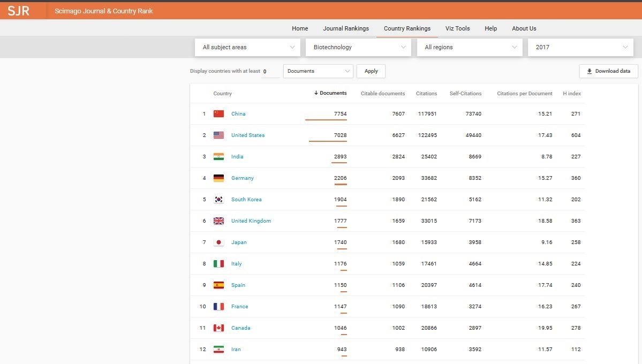Sort by H index column header
The image size is (642, 364).
click(571, 93)
